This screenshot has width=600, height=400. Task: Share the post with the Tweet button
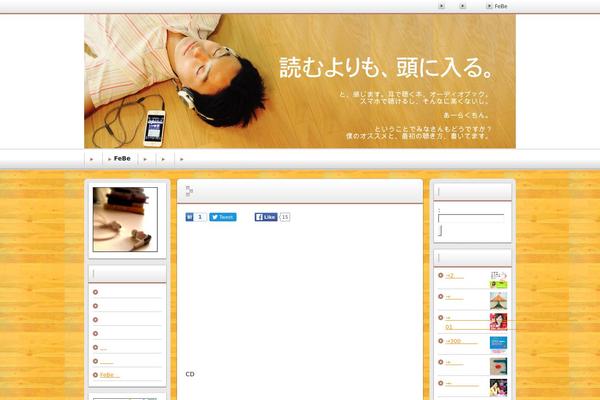(223, 217)
